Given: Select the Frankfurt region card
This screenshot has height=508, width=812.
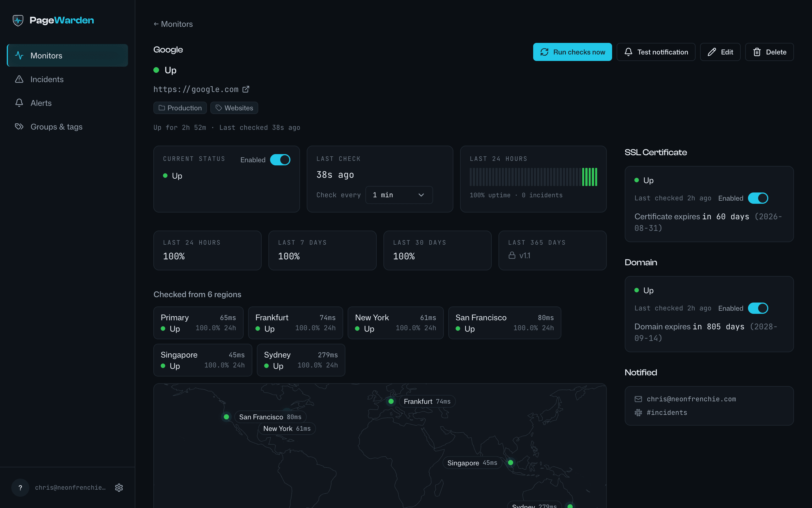Looking at the screenshot, I should [x=295, y=323].
